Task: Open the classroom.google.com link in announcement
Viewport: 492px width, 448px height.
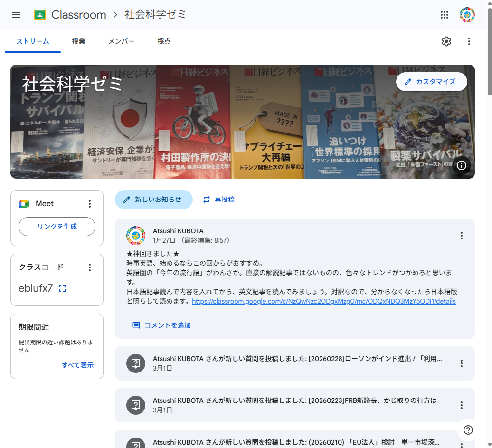Action: pos(323,301)
